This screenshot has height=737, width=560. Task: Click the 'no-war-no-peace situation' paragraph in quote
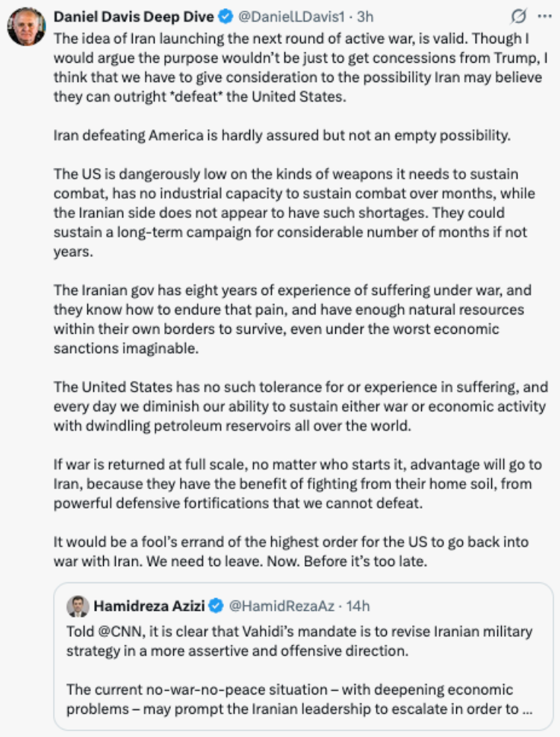pyautogui.click(x=299, y=699)
